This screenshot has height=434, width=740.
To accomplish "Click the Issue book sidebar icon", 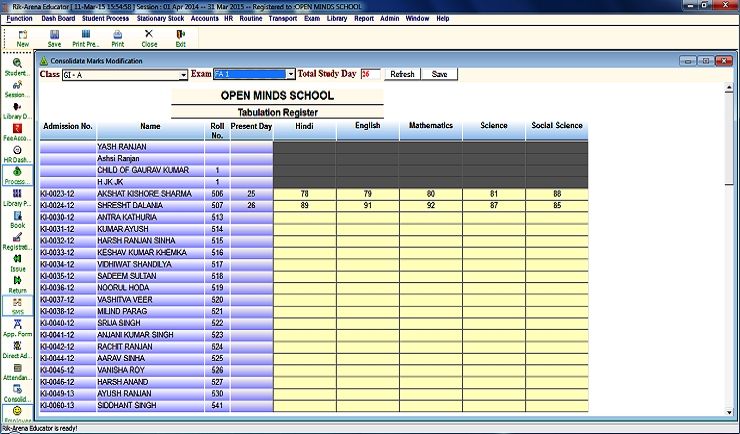I will (x=17, y=263).
